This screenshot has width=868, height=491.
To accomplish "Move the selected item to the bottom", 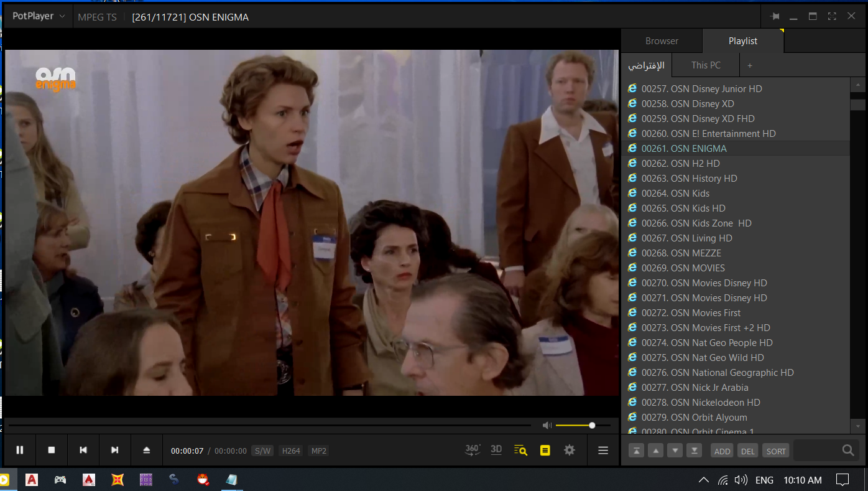I will [x=694, y=451].
